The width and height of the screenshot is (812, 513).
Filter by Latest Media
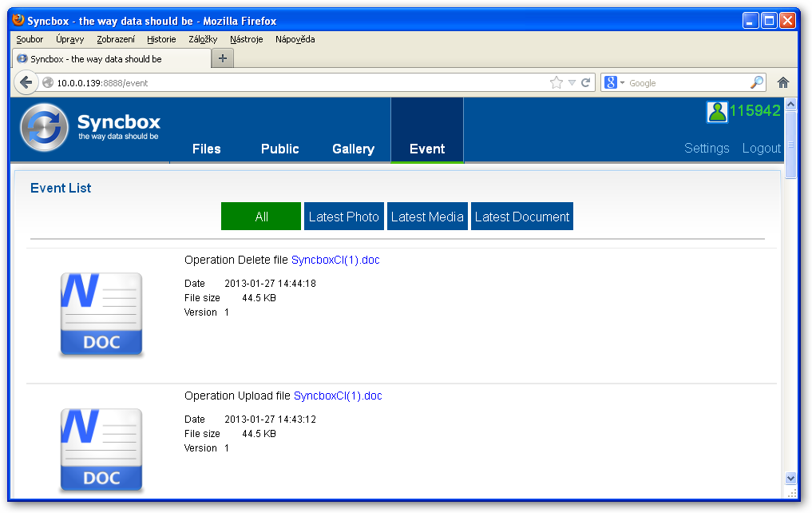tap(427, 216)
